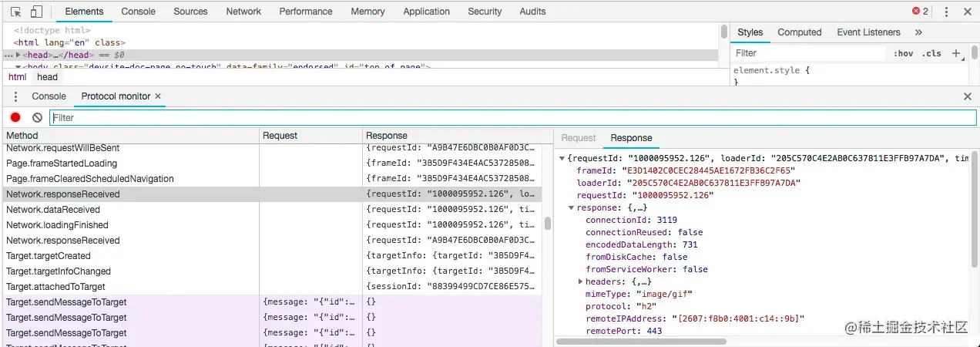Image resolution: width=980 pixels, height=347 pixels.
Task: Toggle the device toolbar icon
Action: click(37, 12)
